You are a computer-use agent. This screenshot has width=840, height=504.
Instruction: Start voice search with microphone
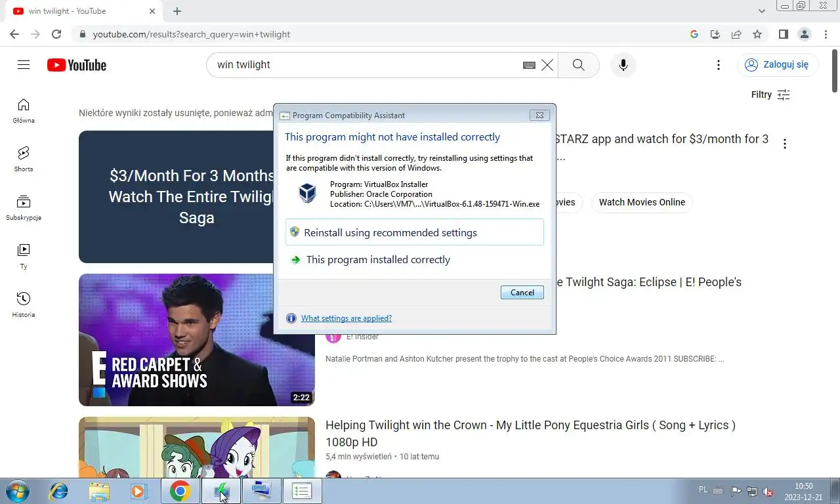(623, 65)
